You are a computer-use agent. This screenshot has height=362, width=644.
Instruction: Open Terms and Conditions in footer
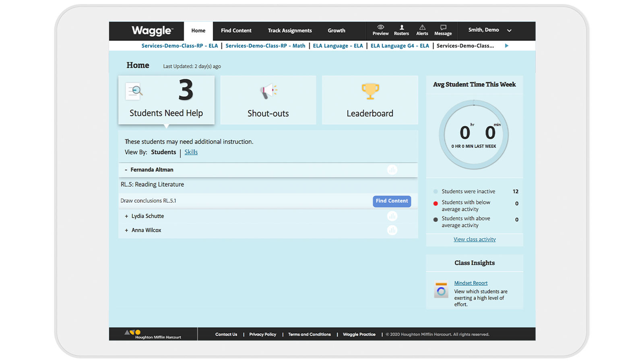pos(310,334)
